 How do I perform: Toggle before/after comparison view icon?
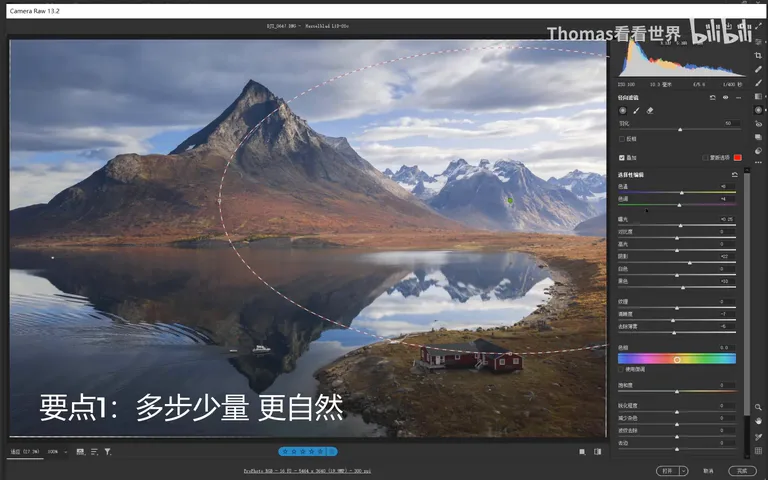point(598,452)
